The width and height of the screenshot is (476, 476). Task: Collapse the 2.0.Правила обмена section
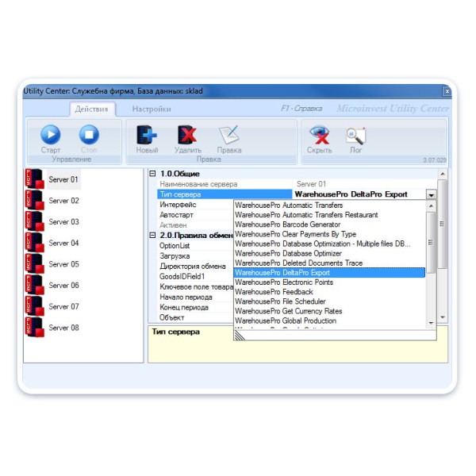pyautogui.click(x=152, y=236)
